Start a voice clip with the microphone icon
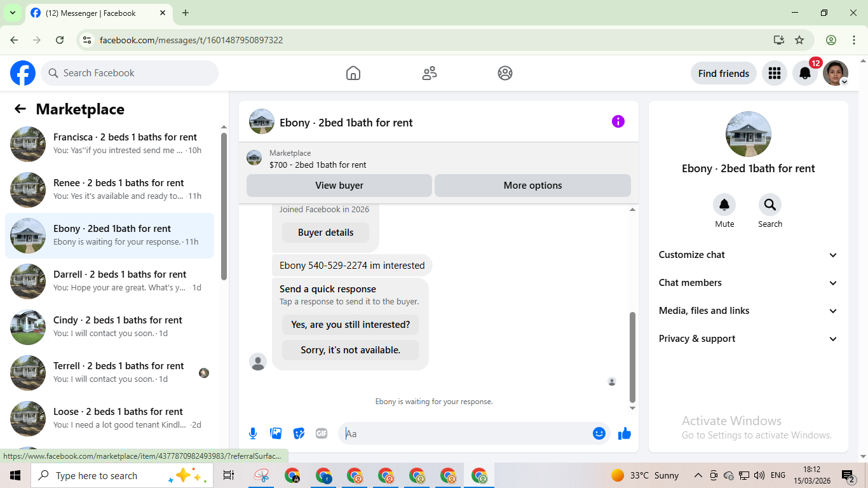 [x=253, y=433]
